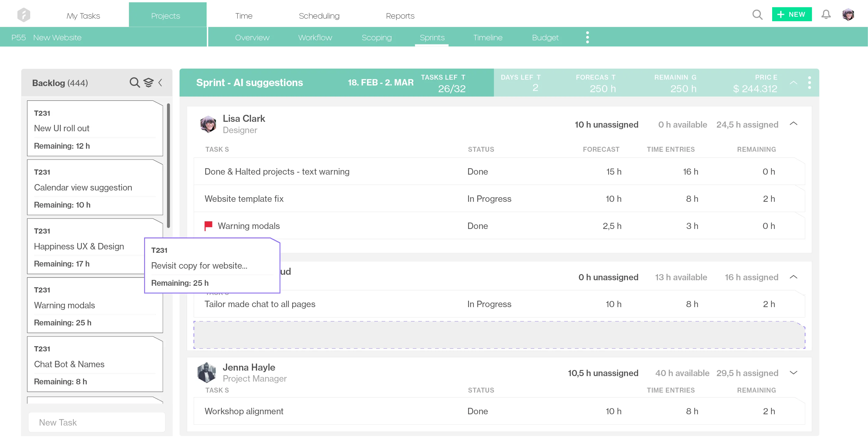Select the Sprints tab

click(432, 37)
